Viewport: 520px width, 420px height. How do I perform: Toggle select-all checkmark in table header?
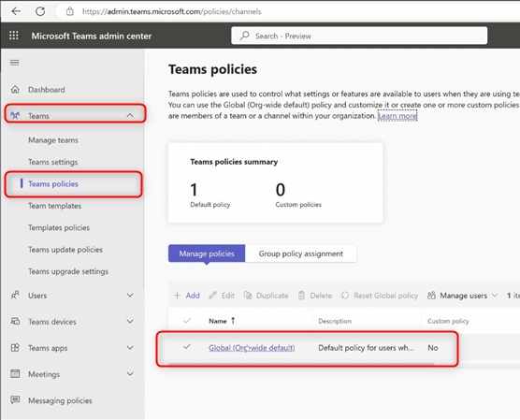point(187,321)
